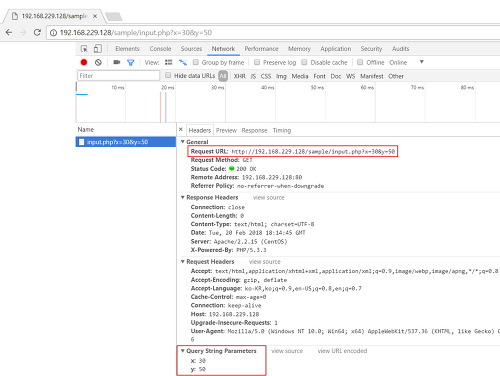The width and height of the screenshot is (500, 376).
Task: Enable Group by frame checkbox
Action: coord(196,62)
